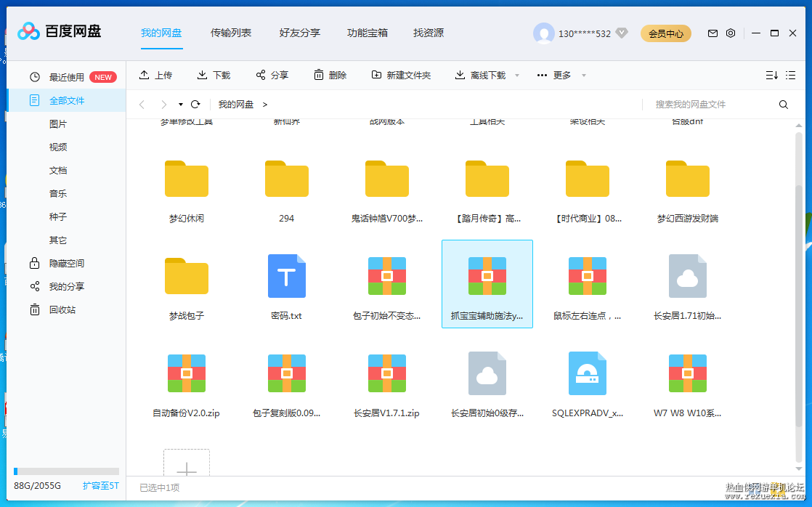Click the 会员中心 button
This screenshot has width=812, height=507.
[x=666, y=33]
